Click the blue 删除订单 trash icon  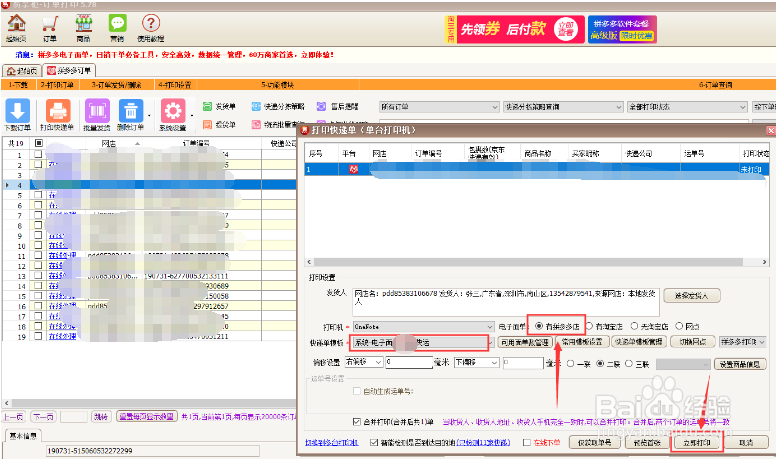[x=131, y=110]
